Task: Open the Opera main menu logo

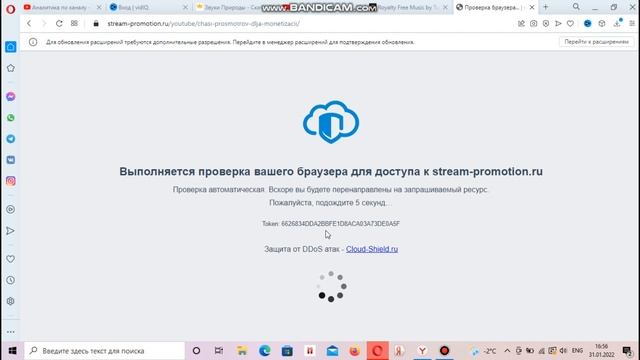Action: pos(10,9)
